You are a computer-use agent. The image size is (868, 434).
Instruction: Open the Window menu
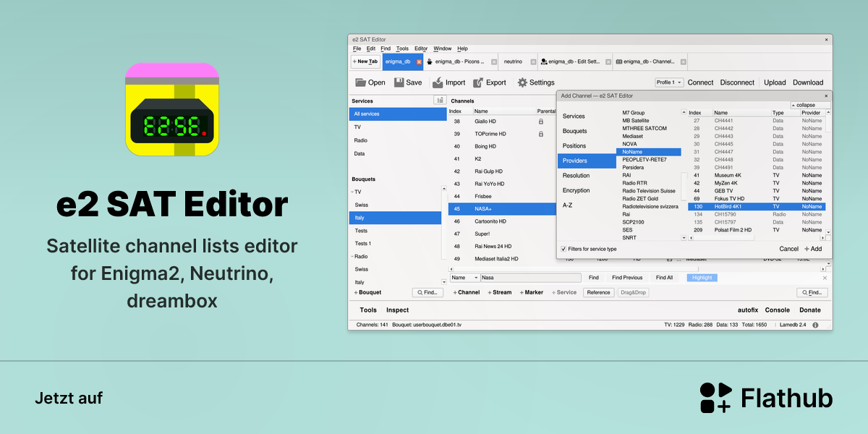tap(442, 48)
